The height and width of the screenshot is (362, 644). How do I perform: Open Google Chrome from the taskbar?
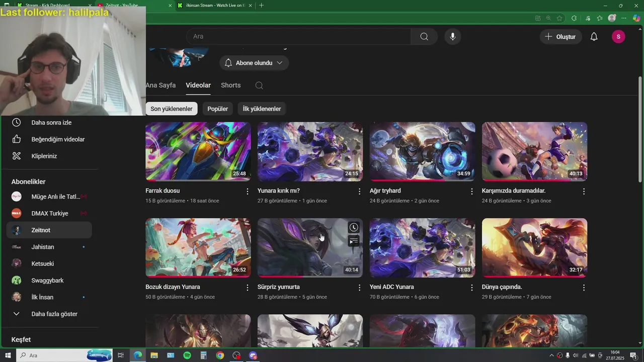[220, 355]
